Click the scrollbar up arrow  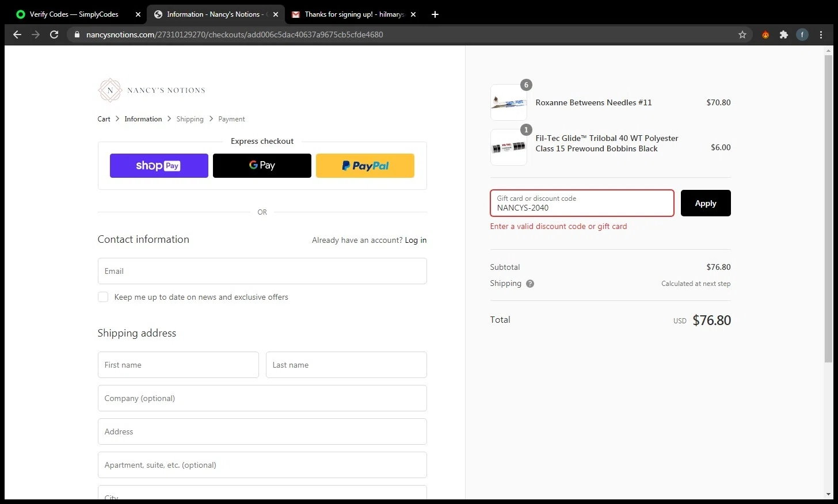828,51
